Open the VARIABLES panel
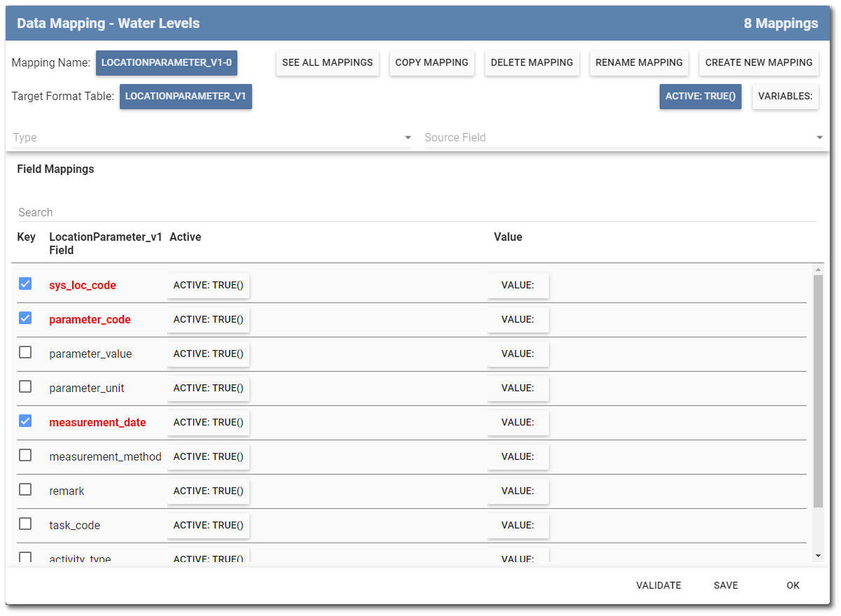The width and height of the screenshot is (841, 616). click(785, 96)
